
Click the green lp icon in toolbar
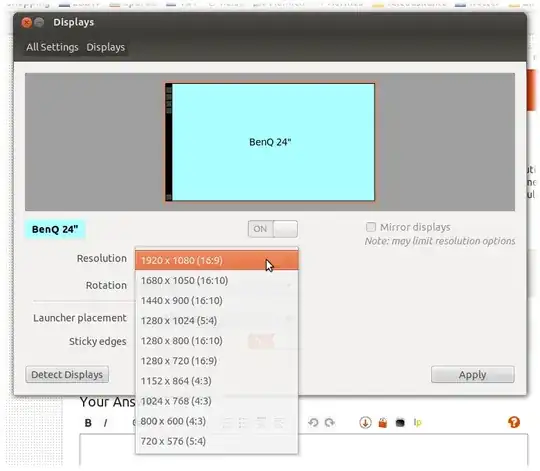[417, 422]
